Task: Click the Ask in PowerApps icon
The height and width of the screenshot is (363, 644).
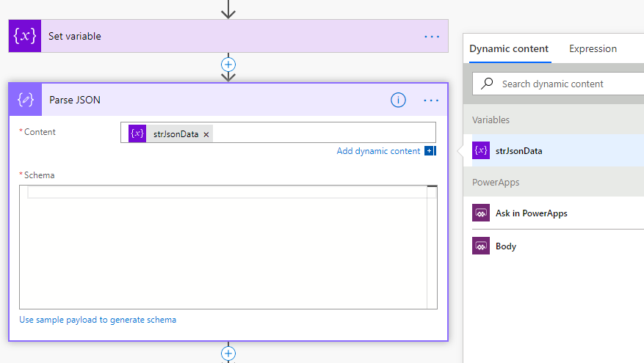Action: click(481, 213)
